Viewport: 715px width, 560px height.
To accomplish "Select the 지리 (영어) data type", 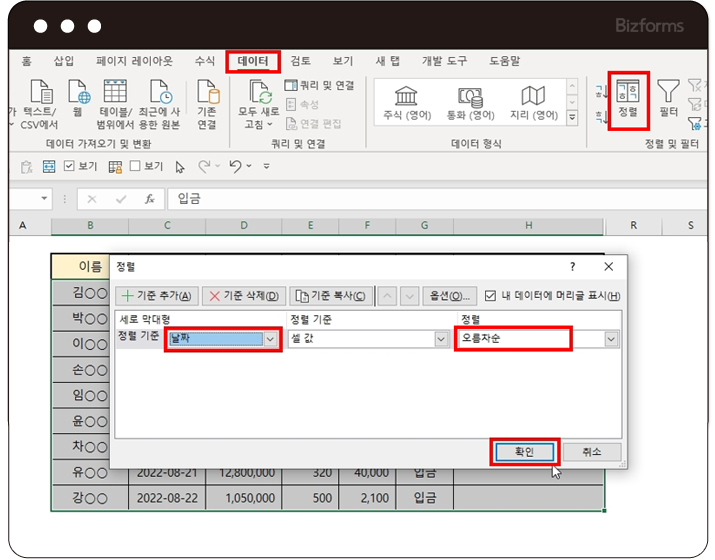I will [x=533, y=103].
